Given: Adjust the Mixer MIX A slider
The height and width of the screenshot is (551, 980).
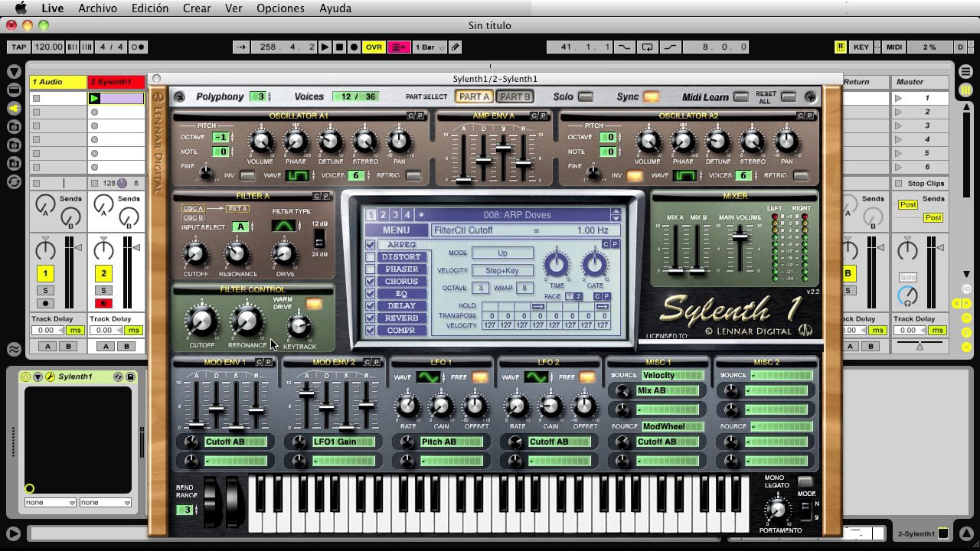Looking at the screenshot, I should pyautogui.click(x=675, y=271).
